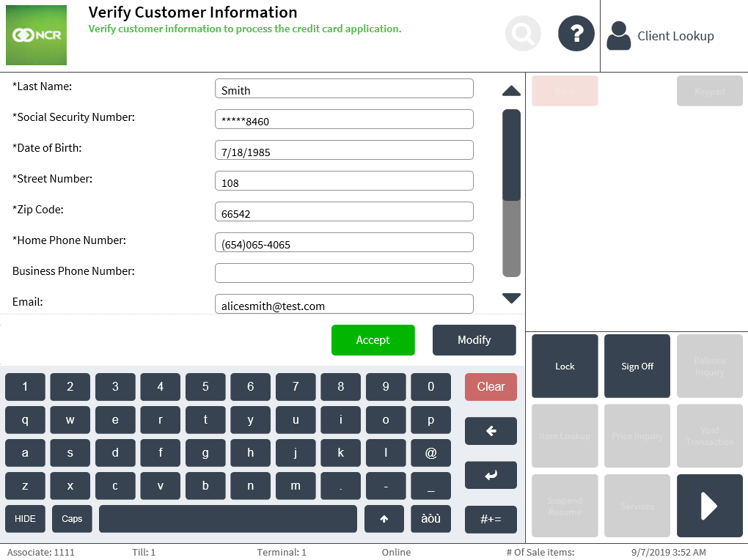The image size is (748, 560).
Task: Accept the customer information
Action: coord(373,340)
